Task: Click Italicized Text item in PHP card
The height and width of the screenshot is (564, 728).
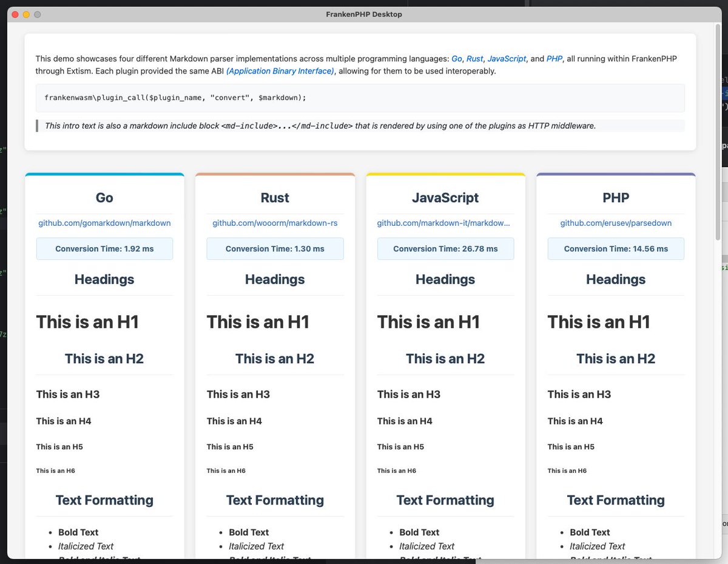Action: (x=597, y=546)
